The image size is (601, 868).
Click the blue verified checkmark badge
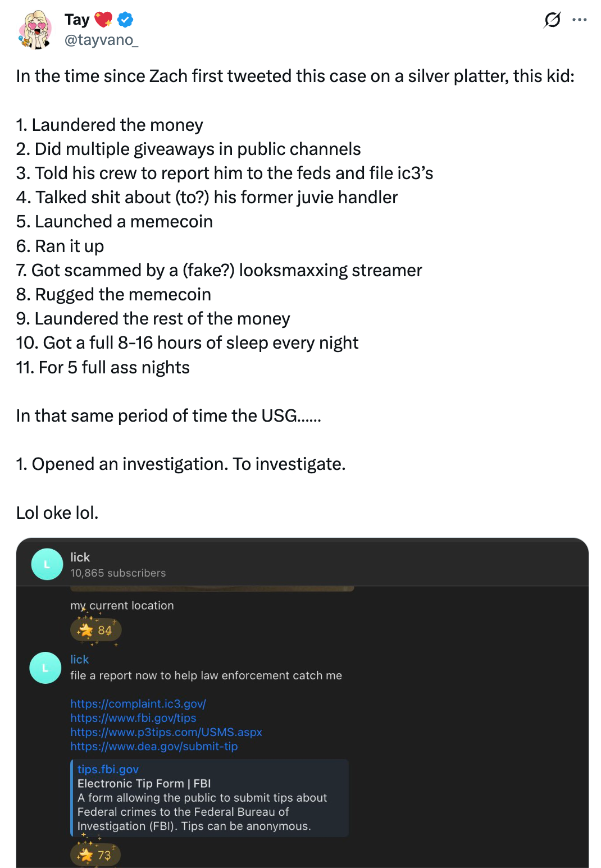(125, 19)
